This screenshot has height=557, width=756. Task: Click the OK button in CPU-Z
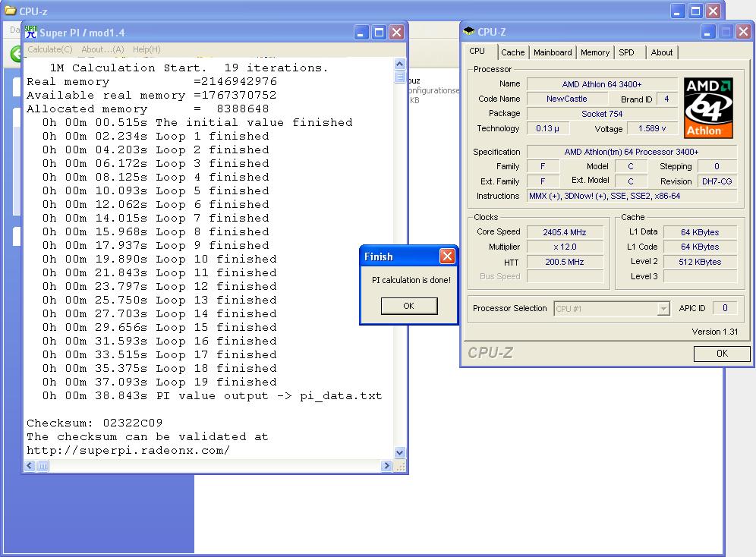pos(722,353)
